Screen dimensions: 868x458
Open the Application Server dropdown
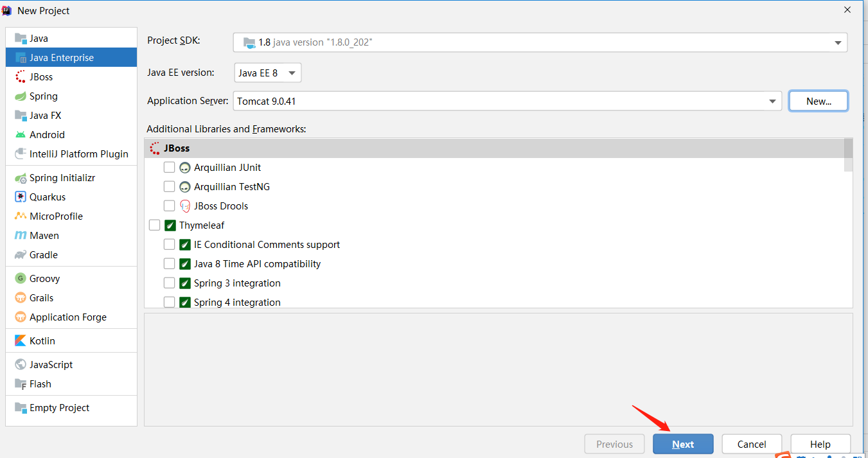click(507, 101)
